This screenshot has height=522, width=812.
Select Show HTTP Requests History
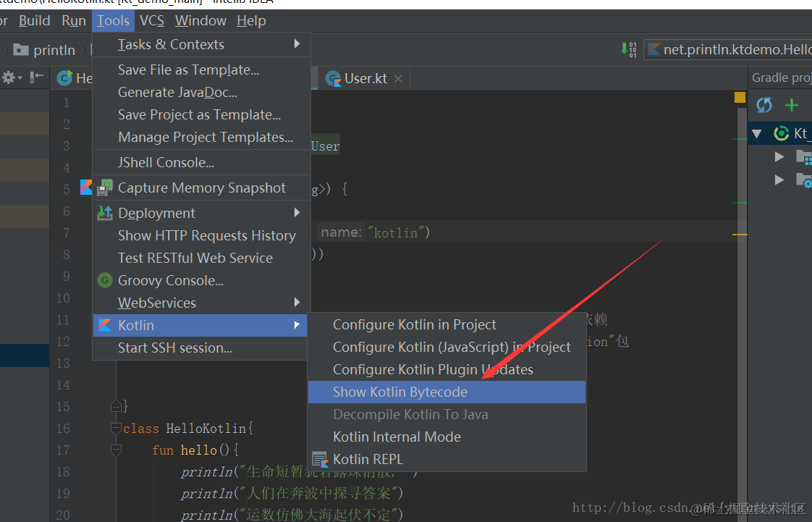pyautogui.click(x=201, y=235)
